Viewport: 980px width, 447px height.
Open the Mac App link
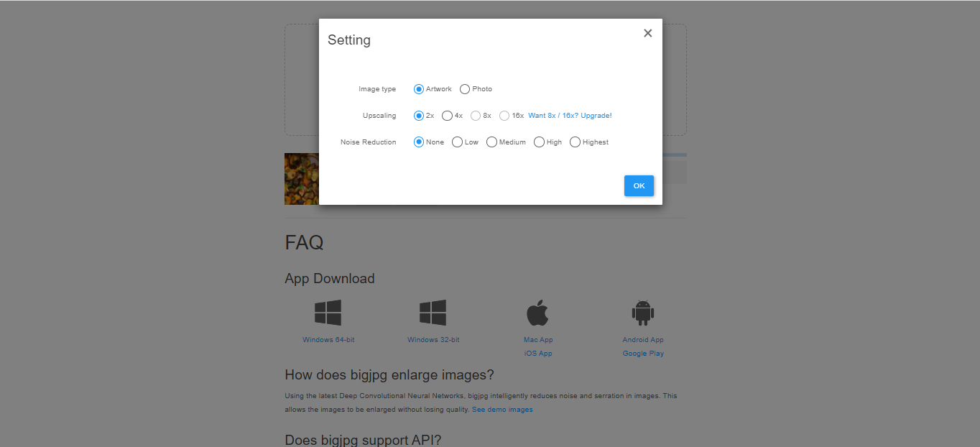[x=538, y=340]
